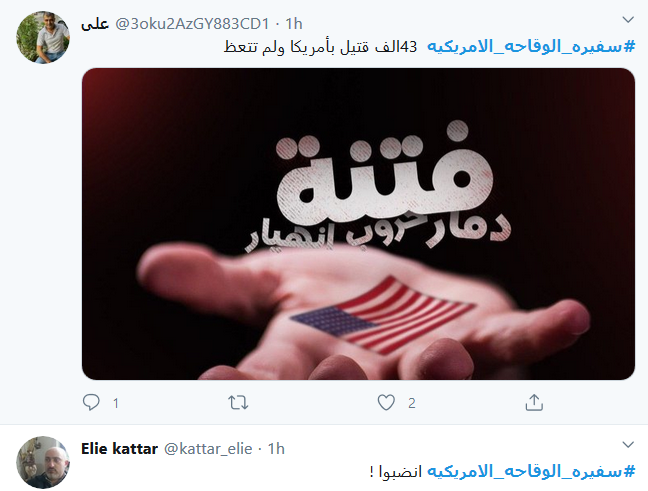
Task: Open the @kattar_elie handle
Action: tap(208, 448)
